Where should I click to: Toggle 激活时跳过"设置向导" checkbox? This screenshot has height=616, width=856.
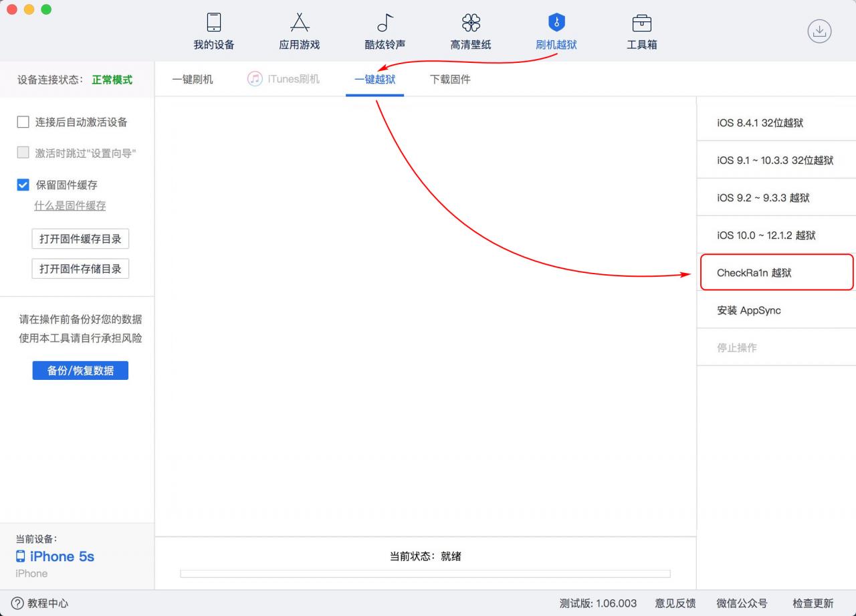[23, 152]
